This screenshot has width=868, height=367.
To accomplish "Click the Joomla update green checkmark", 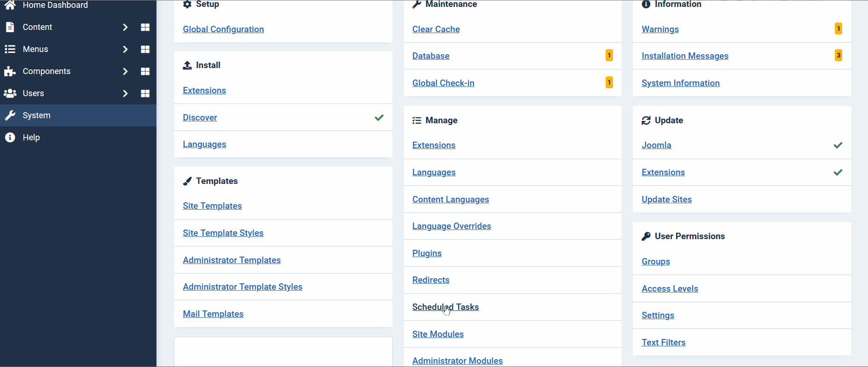I will [838, 145].
